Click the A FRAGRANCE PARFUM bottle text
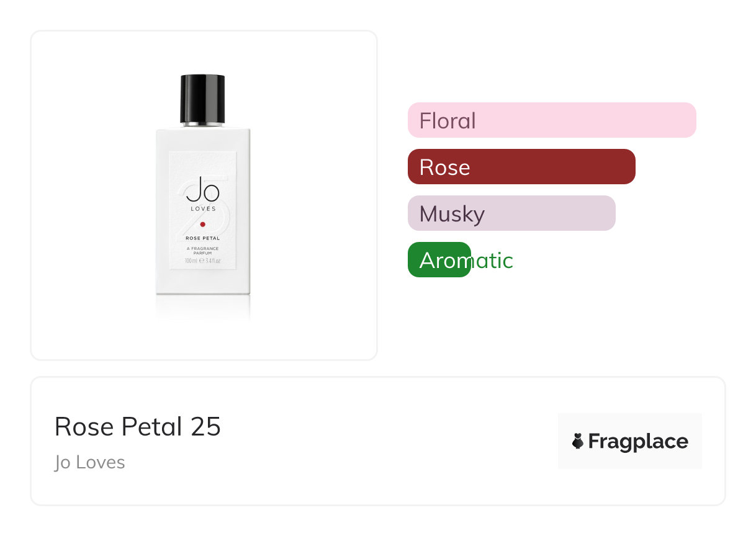Viewport: 756px width, 536px height. (x=202, y=251)
